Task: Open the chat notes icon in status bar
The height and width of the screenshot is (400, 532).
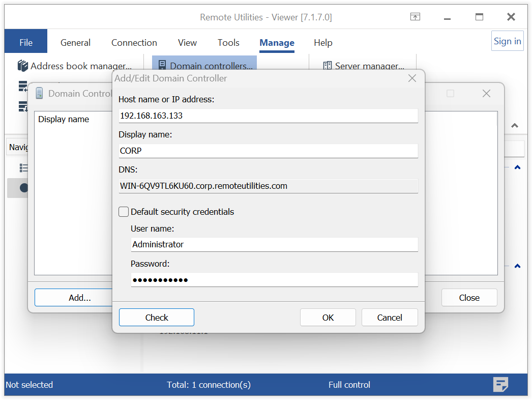Action: (x=500, y=385)
